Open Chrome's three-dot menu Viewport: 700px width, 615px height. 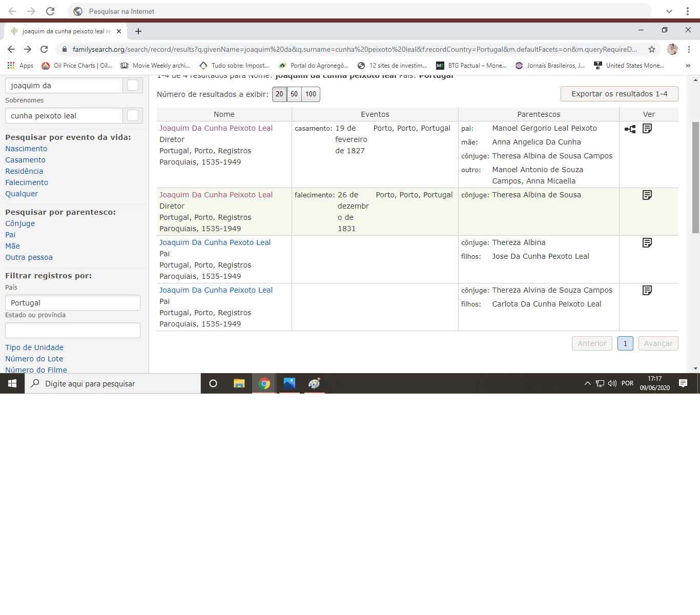(x=689, y=49)
